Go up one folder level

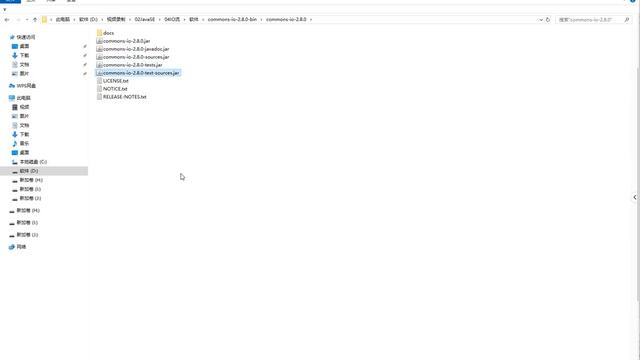point(35,20)
